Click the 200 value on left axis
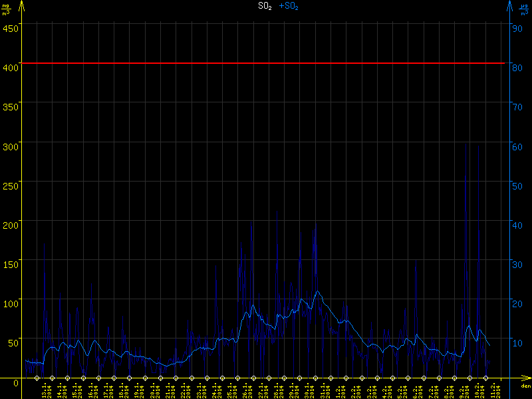The width and height of the screenshot is (532, 399). pyautogui.click(x=10, y=221)
